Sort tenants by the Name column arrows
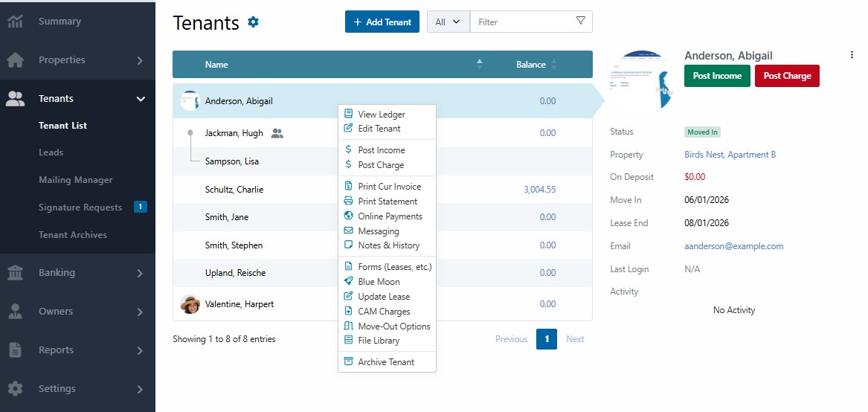The height and width of the screenshot is (412, 868). click(480, 64)
